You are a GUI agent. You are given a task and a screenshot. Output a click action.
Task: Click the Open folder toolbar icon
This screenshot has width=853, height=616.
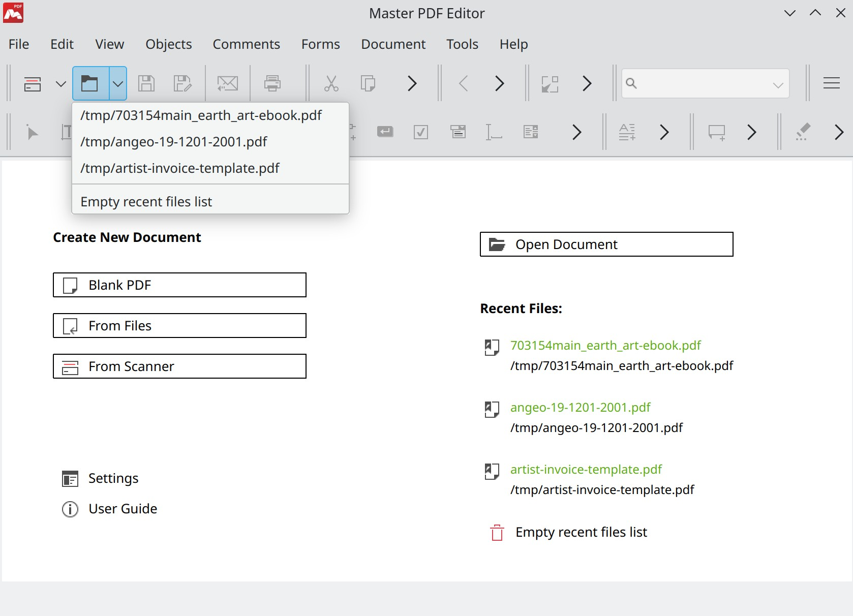pos(90,83)
